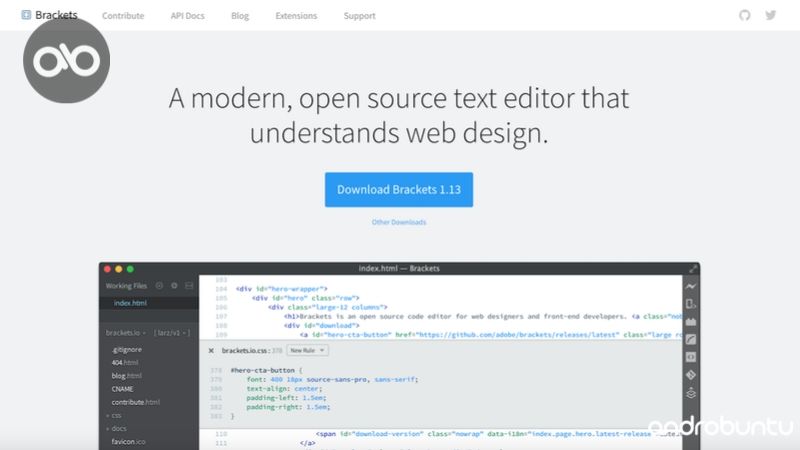
Task: Click the Live Preview lightning icon
Action: [x=691, y=287]
